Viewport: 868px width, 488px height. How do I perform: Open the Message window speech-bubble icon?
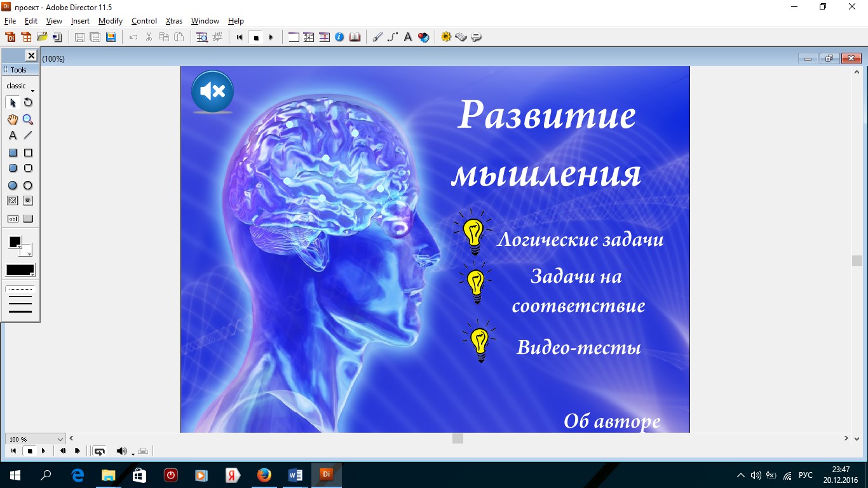pyautogui.click(x=477, y=37)
